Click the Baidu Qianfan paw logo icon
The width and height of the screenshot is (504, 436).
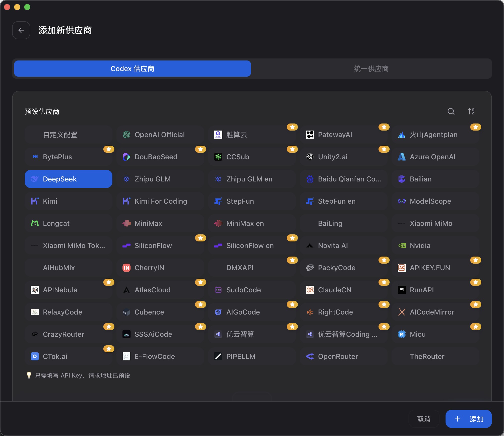tap(310, 179)
